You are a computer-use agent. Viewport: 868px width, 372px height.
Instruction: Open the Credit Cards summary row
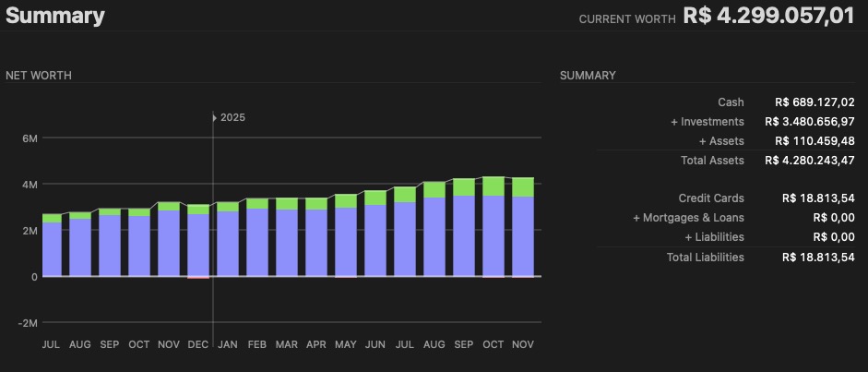tap(710, 198)
